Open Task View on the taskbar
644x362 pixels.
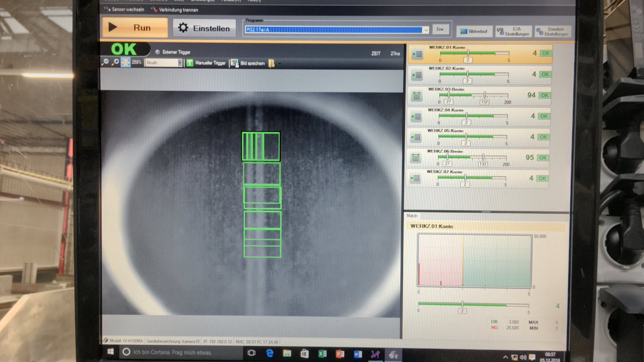(x=251, y=353)
